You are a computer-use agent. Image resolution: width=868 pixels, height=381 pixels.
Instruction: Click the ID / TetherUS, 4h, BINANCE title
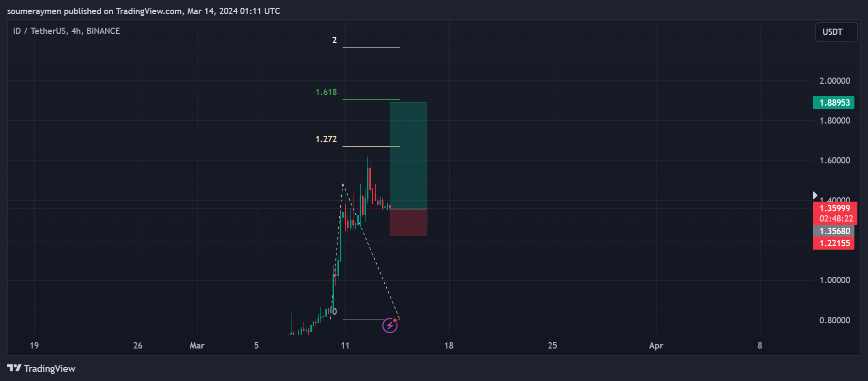tap(66, 31)
